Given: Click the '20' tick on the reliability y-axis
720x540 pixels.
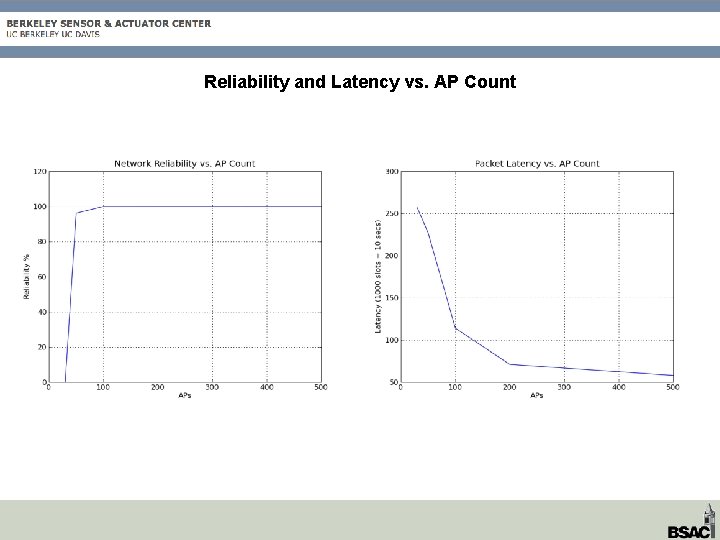Looking at the screenshot, I should (42, 347).
